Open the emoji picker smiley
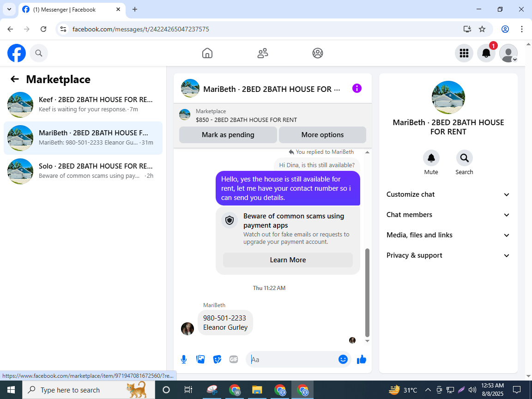The width and height of the screenshot is (532, 399). pos(343,359)
